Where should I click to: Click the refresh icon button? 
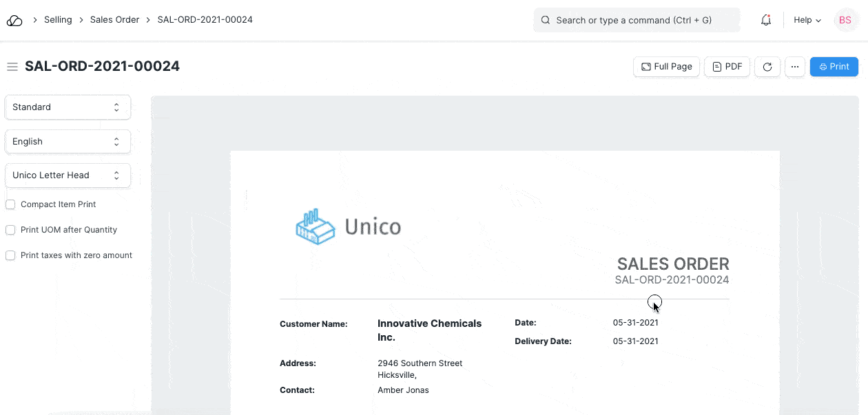pyautogui.click(x=767, y=67)
